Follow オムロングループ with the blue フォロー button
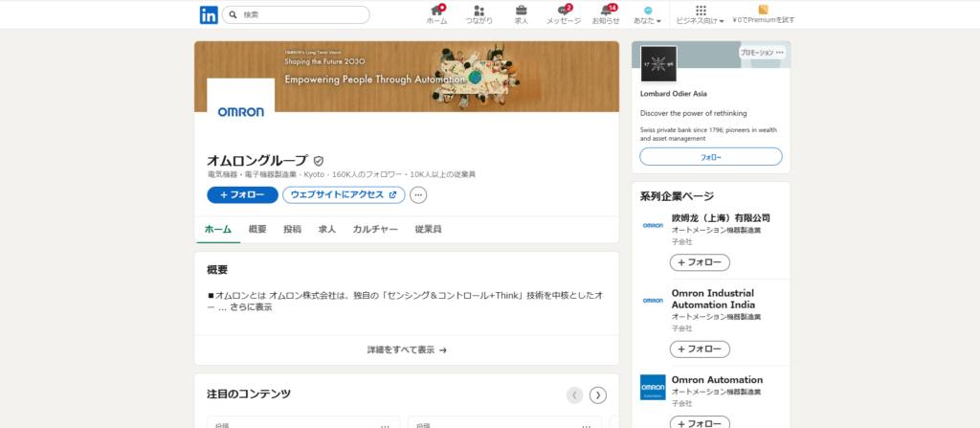The height and width of the screenshot is (428, 980). (242, 195)
